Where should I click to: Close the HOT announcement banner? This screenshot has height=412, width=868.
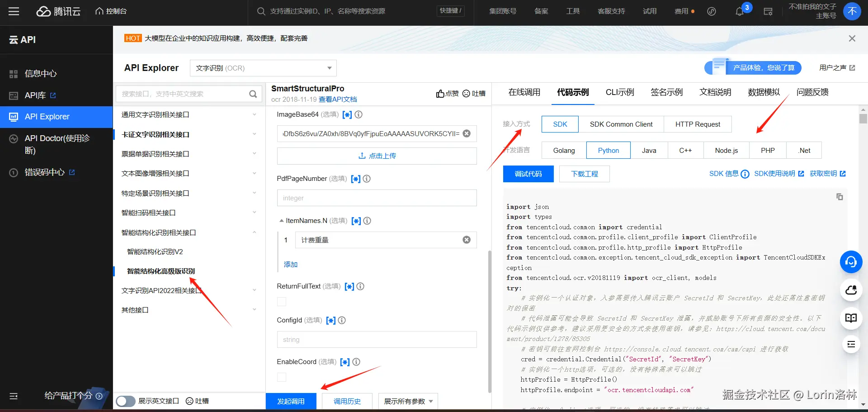point(852,38)
